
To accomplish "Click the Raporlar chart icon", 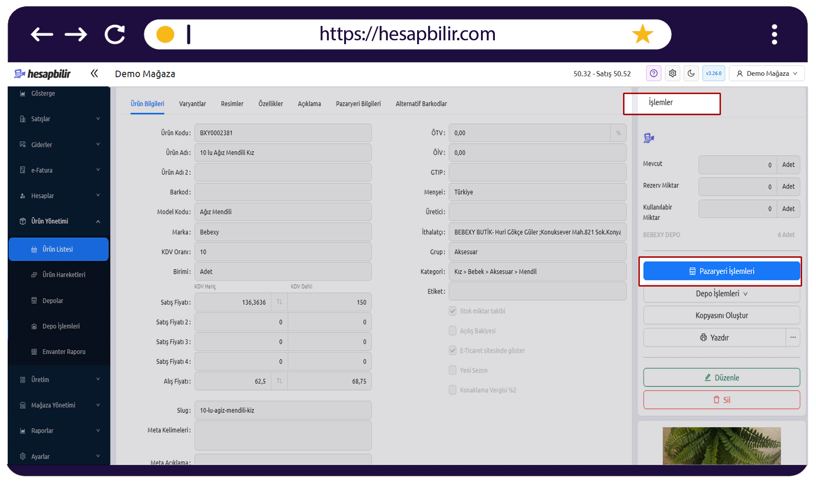I will 23,431.
